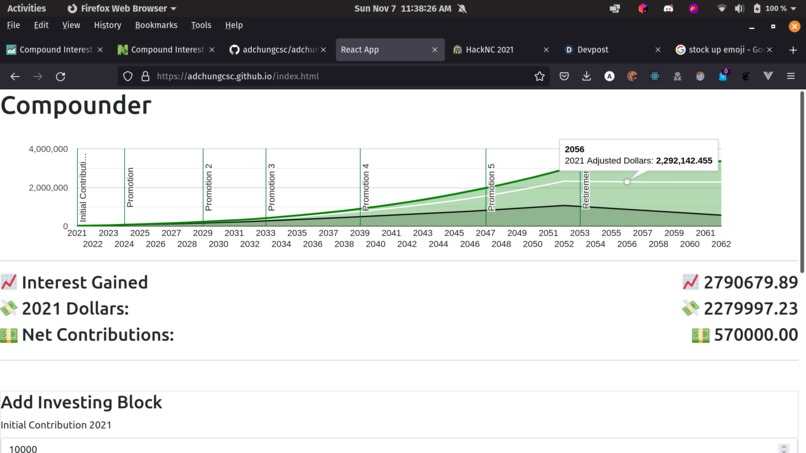Click the V-shaped extension icon
Screen dimensions: 806x453
[x=768, y=76]
